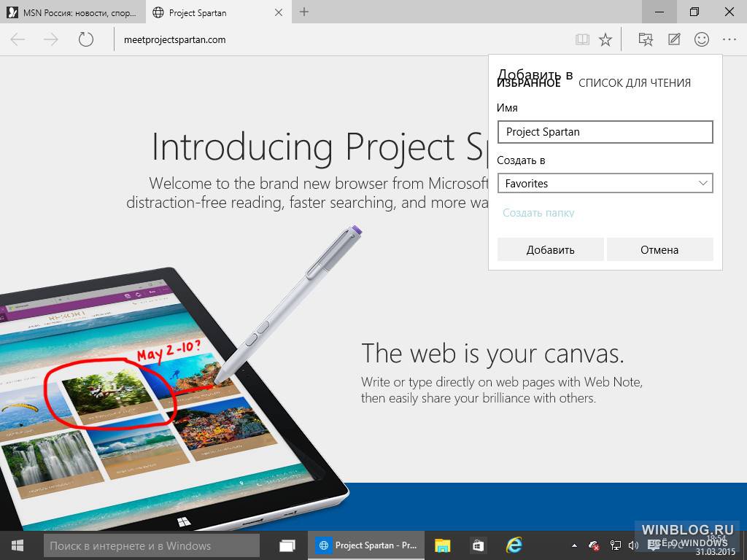Switch to the MSN Россия tab

72,12
